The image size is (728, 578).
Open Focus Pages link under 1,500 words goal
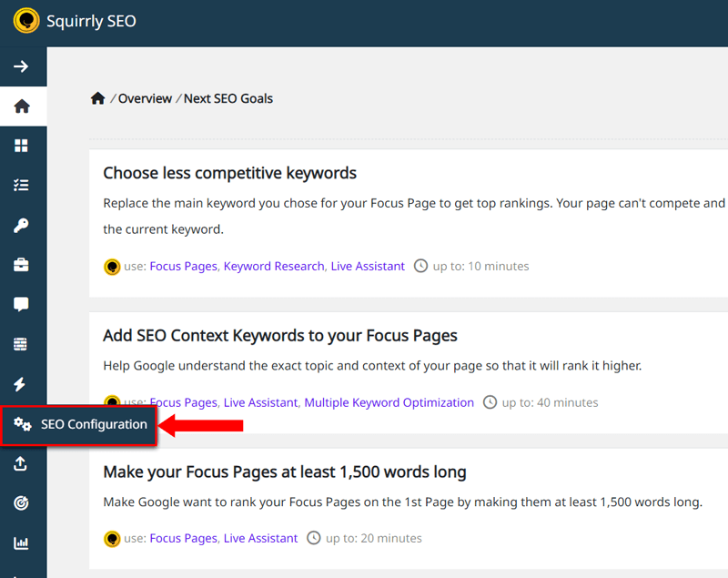184,538
